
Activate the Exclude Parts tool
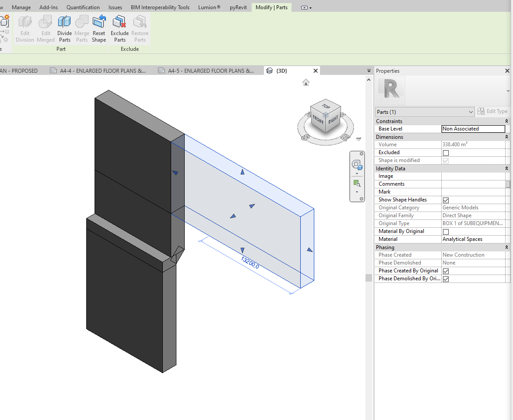coord(119,28)
